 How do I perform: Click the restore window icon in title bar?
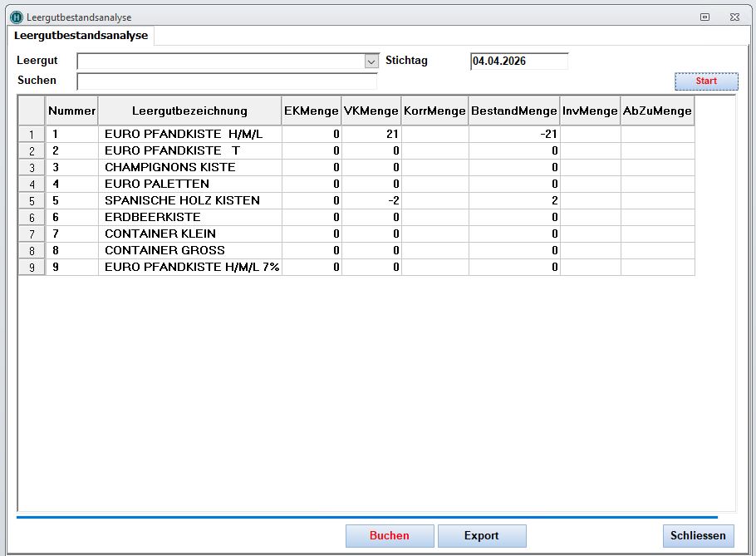[704, 17]
